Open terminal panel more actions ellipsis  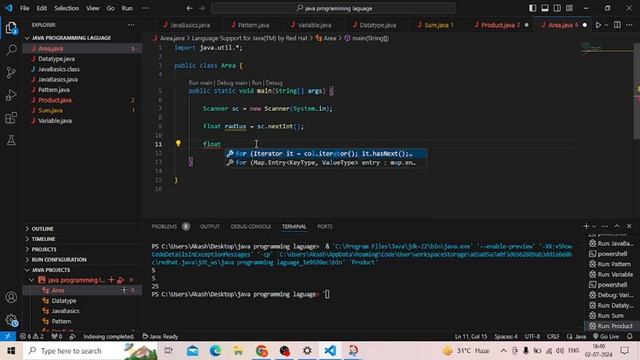pos(605,227)
